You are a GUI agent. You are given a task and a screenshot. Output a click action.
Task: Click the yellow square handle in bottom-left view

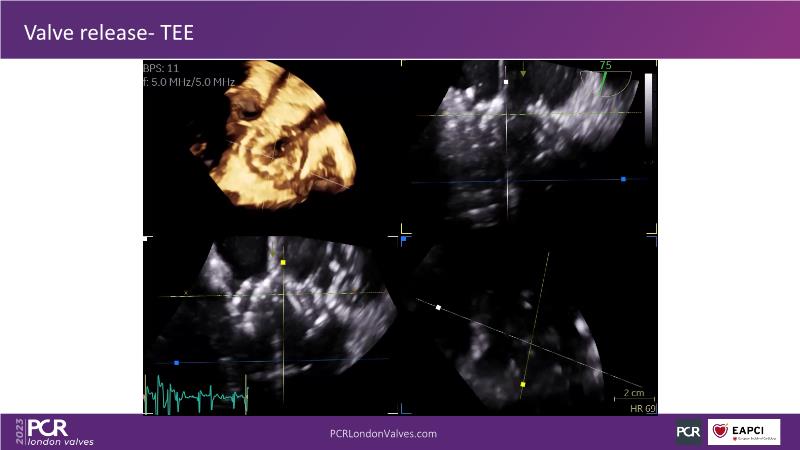pyautogui.click(x=283, y=263)
